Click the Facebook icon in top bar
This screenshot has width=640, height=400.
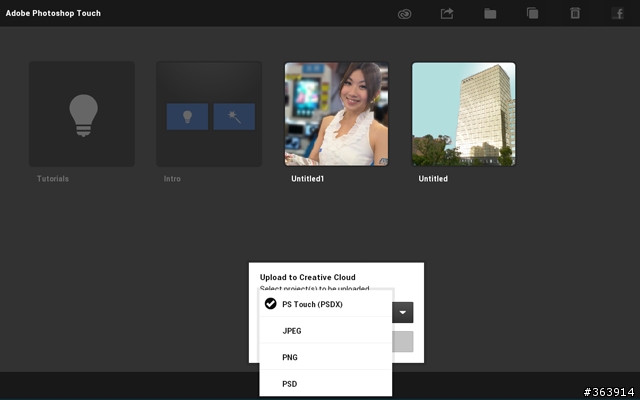[x=618, y=13]
